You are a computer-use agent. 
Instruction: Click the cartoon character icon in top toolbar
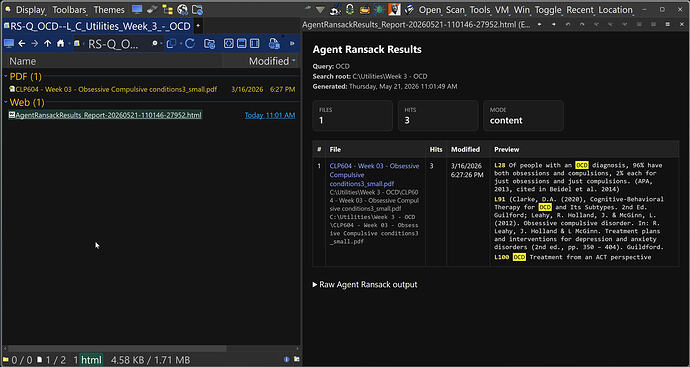335,9
